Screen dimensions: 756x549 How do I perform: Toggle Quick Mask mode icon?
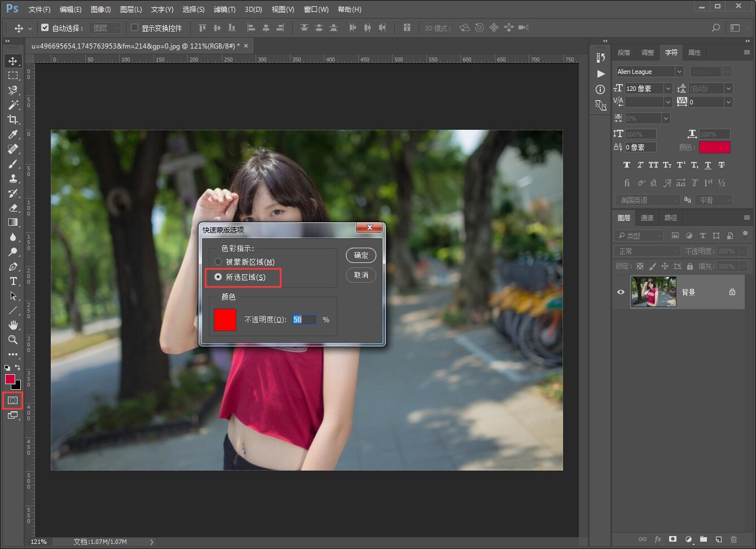(12, 401)
